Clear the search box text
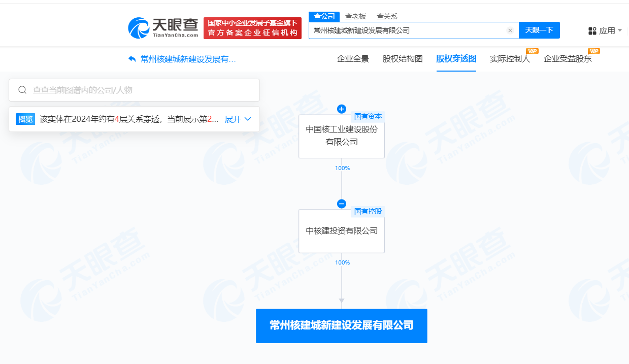Viewport: 629px width, 364px height. coord(510,30)
